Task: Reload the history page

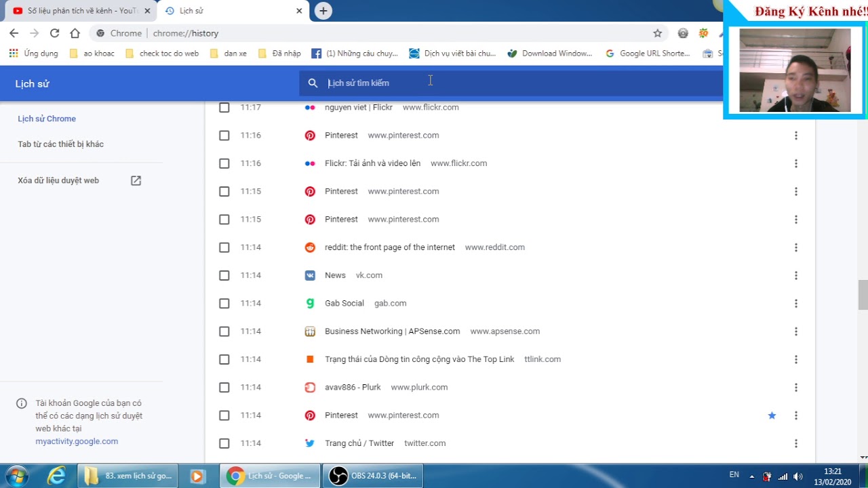Action: click(x=55, y=33)
